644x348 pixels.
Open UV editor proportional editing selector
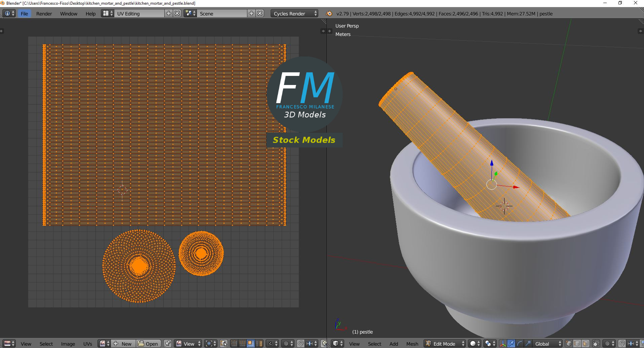(288, 344)
